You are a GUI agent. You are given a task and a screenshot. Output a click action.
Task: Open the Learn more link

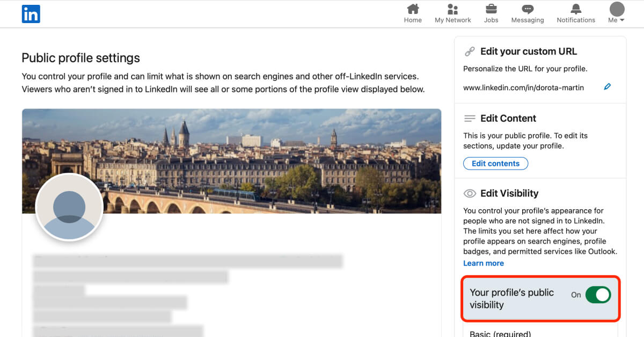pyautogui.click(x=483, y=263)
